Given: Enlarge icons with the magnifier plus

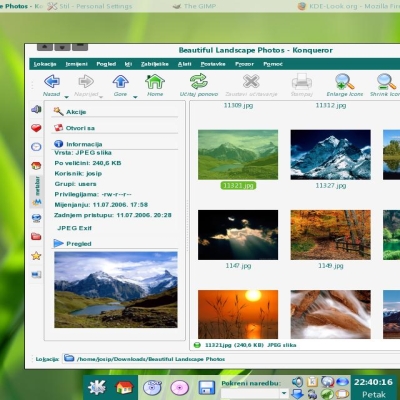Looking at the screenshot, I should 345,82.
